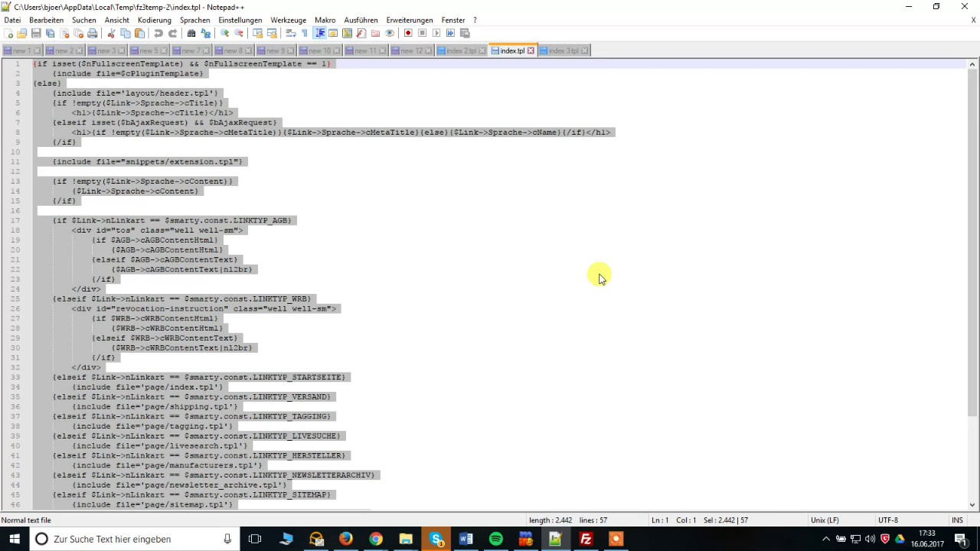
Task: Open Function List panel icon
Action: pyautogui.click(x=361, y=33)
